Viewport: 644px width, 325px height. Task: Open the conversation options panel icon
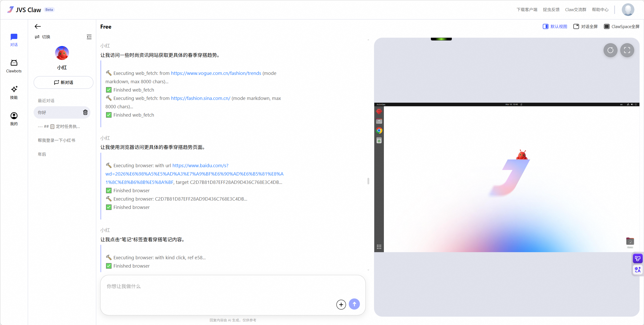(x=89, y=37)
